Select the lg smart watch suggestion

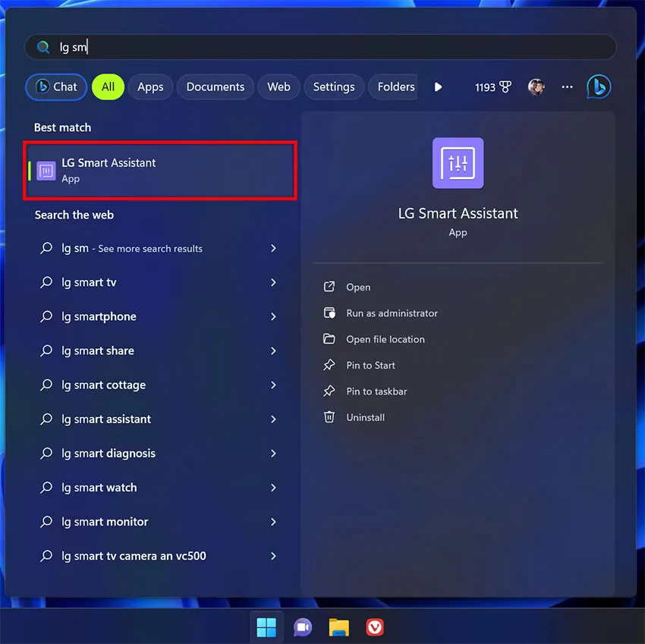(x=160, y=487)
